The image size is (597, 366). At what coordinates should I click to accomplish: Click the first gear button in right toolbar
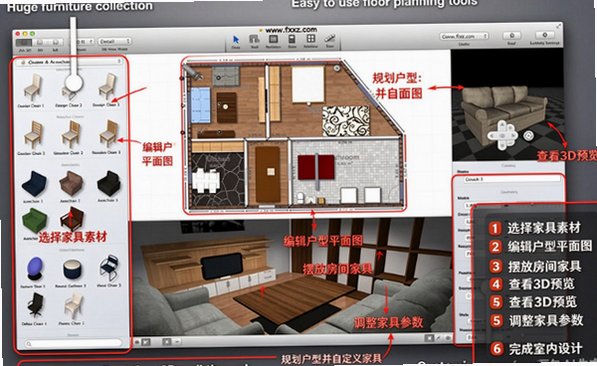pyautogui.click(x=512, y=35)
